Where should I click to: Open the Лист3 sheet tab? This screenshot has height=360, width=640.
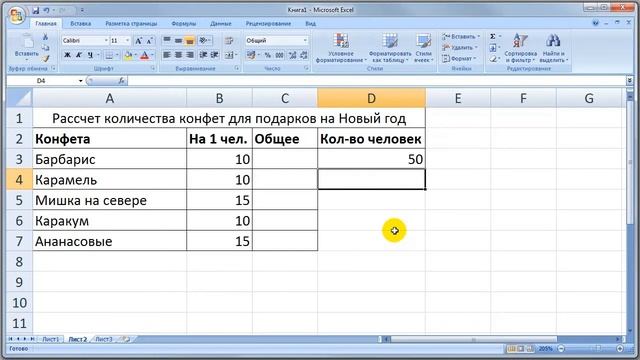(x=104, y=339)
